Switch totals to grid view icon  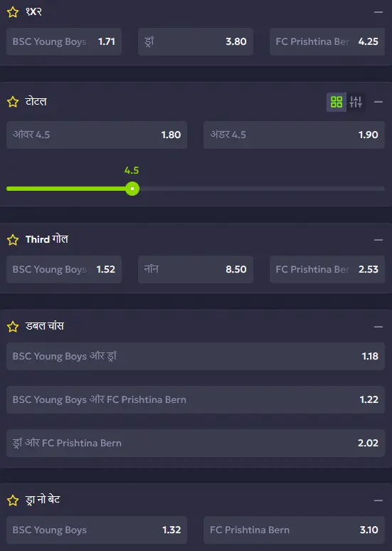pos(336,102)
